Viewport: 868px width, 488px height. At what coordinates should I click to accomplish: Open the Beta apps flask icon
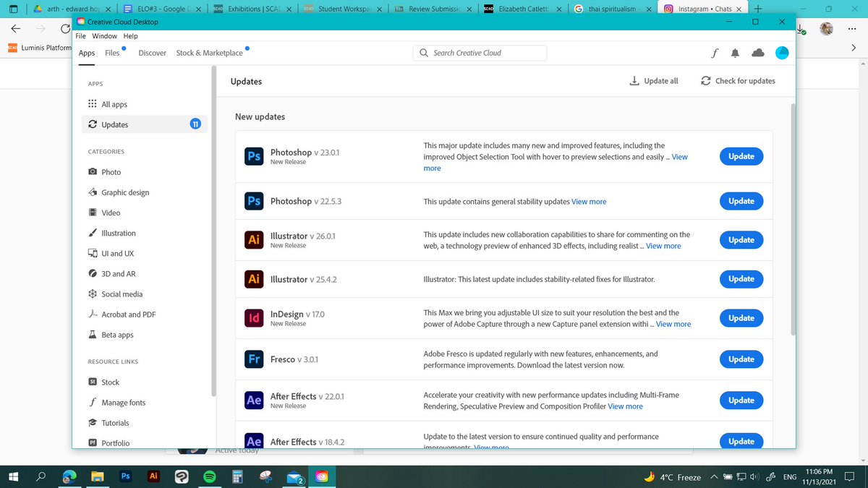tap(93, 335)
